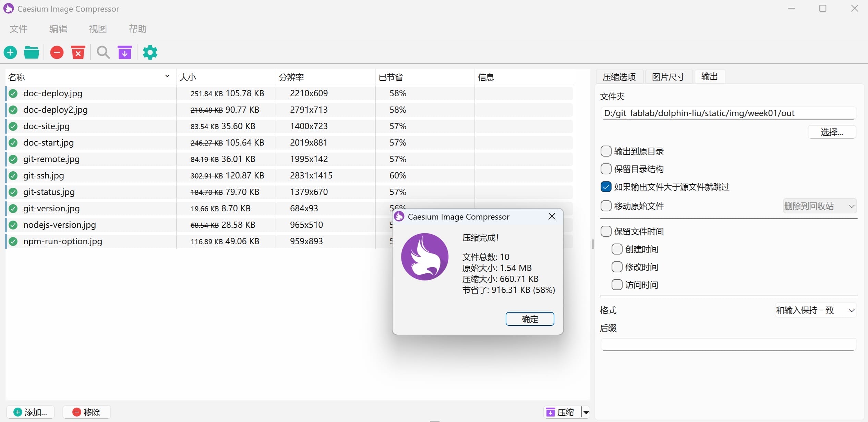The height and width of the screenshot is (422, 868).
Task: Click the magnifier preview icon
Action: (103, 52)
